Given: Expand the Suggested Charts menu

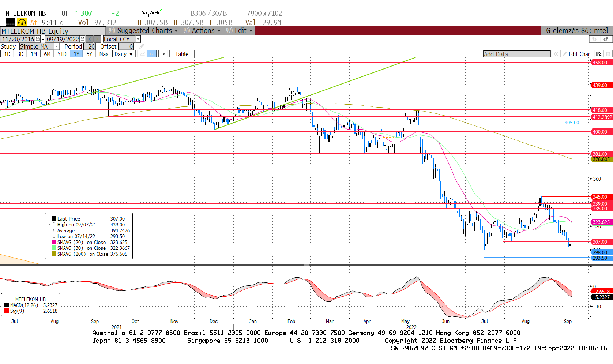Looking at the screenshot, I should click(x=143, y=31).
